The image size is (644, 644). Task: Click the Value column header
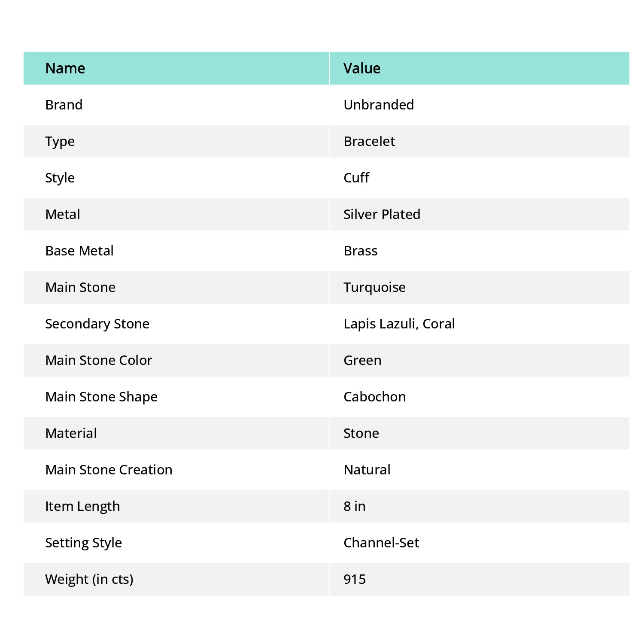(480, 68)
